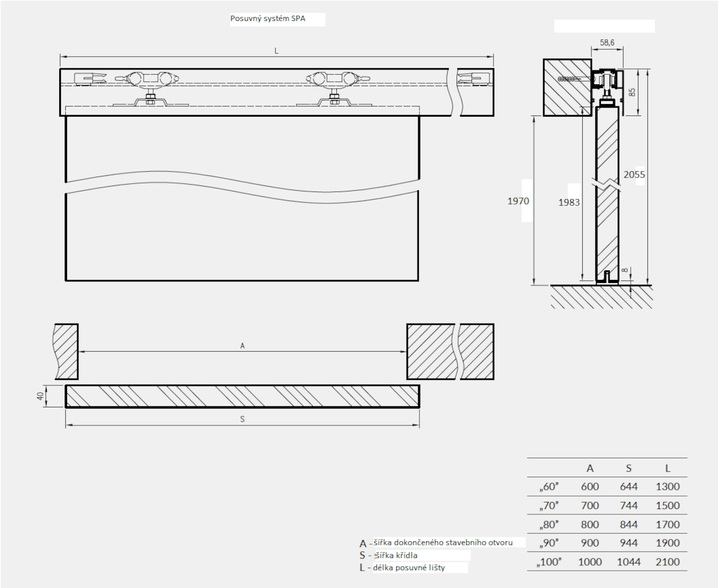Screen dimensions: 718x588
Task: Click the right roller carriage in the track
Action: [x=334, y=78]
